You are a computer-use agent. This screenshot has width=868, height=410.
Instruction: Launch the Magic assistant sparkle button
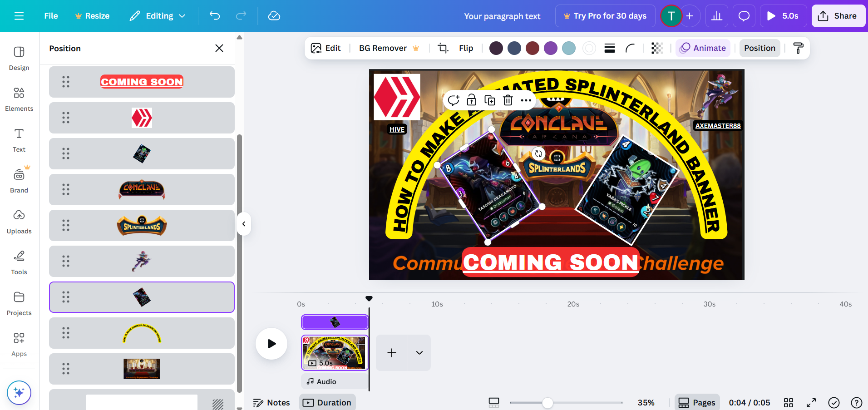pos(19,392)
